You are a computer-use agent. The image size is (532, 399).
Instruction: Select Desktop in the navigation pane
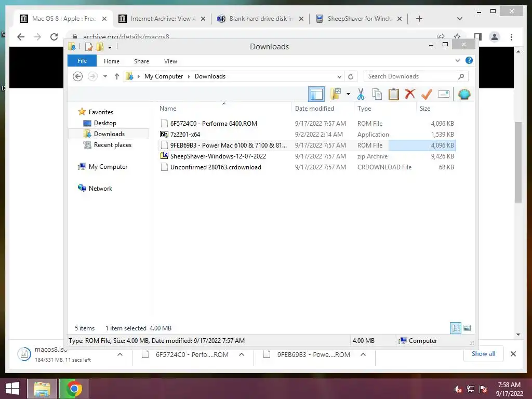105,123
